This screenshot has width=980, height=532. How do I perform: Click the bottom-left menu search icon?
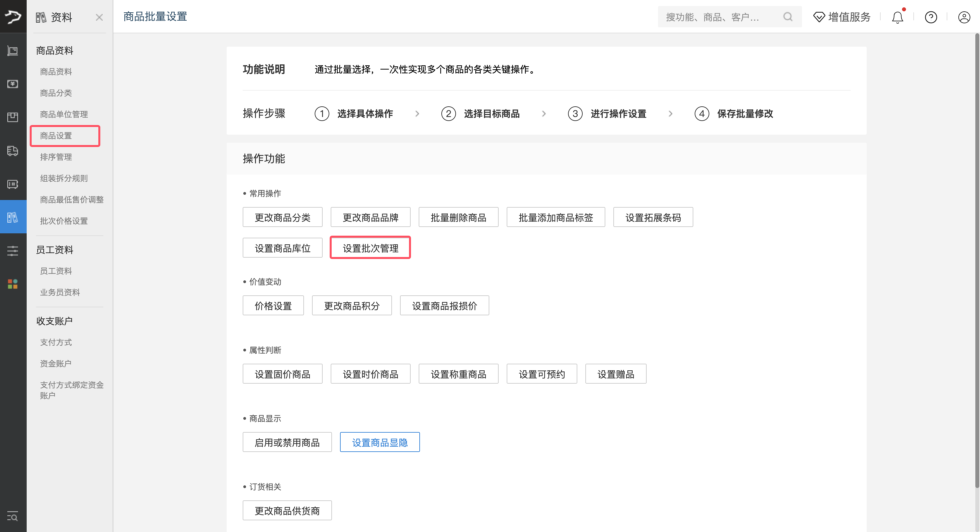[13, 516]
